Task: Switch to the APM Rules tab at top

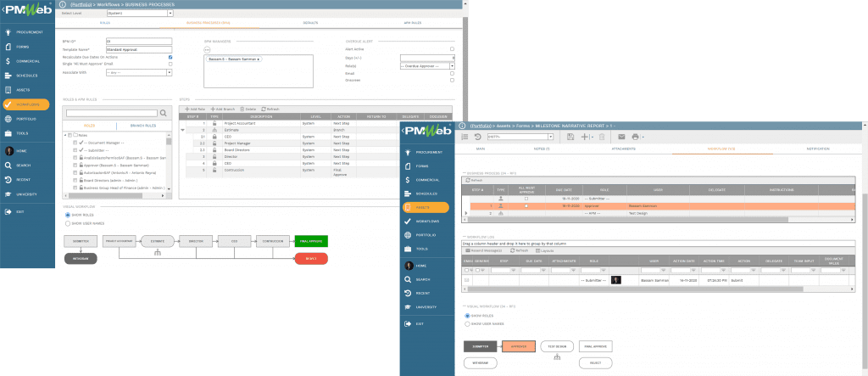Action: 413,23
